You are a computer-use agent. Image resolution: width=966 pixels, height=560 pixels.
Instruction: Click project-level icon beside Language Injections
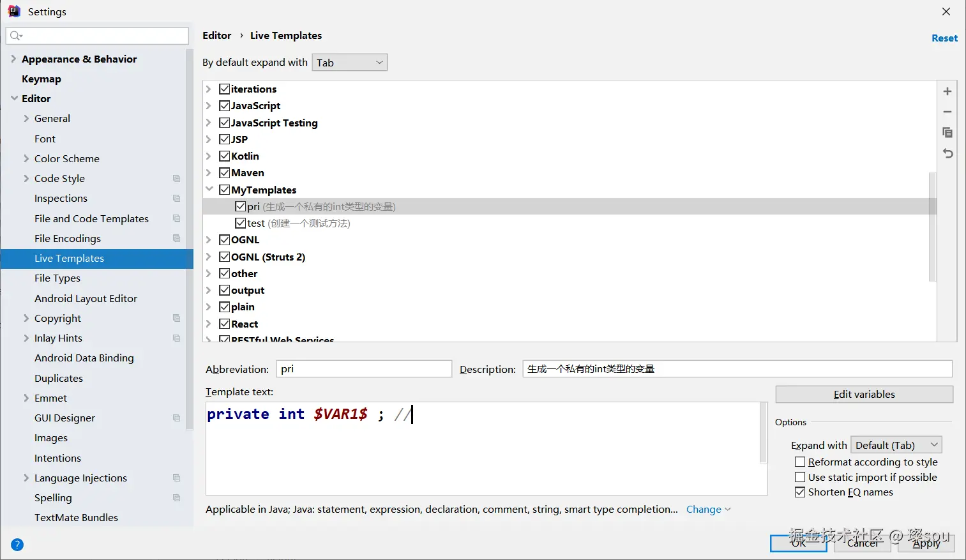(x=177, y=478)
